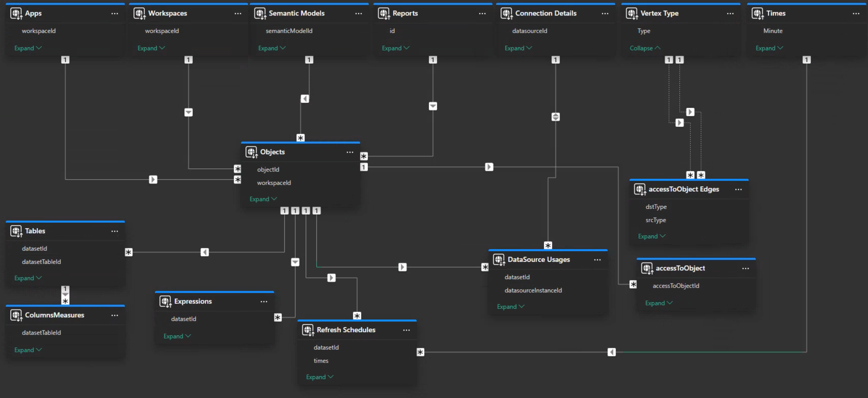Click the Refresh Schedules table icon
Screen dimensions: 868x398
308,330
